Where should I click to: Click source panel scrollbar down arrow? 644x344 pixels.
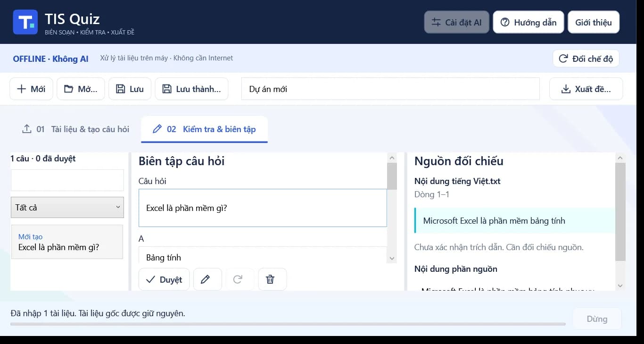[x=620, y=285]
